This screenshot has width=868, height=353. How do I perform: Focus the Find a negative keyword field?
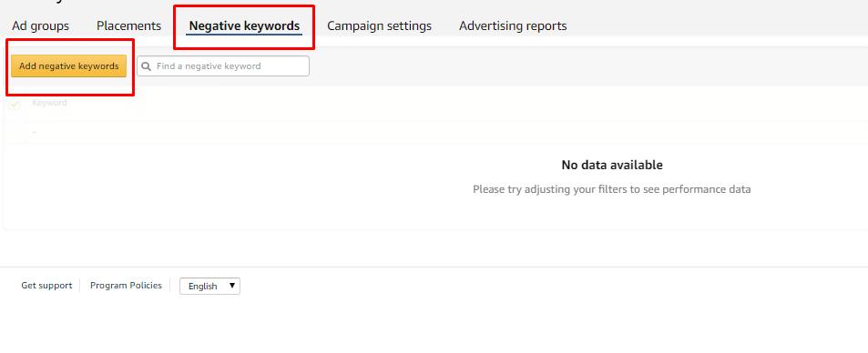[223, 66]
